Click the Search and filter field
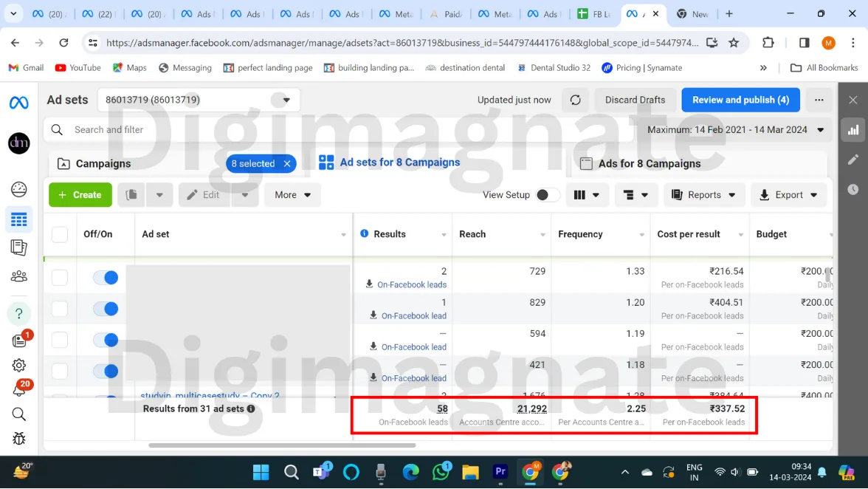 click(x=338, y=129)
